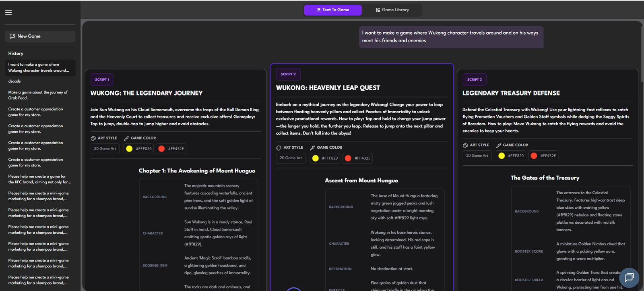This screenshot has height=291, width=644.
Task: Click the Game Color eyedropper icon in Script 1
Action: 126,138
